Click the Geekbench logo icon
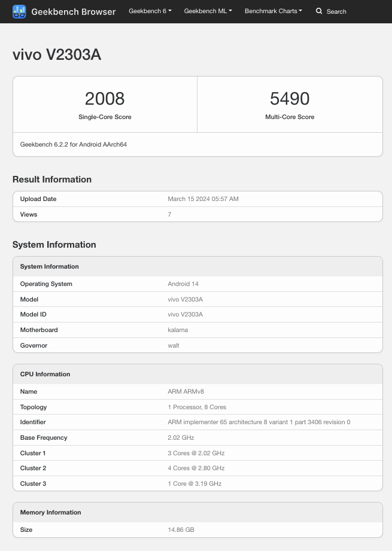 19,11
